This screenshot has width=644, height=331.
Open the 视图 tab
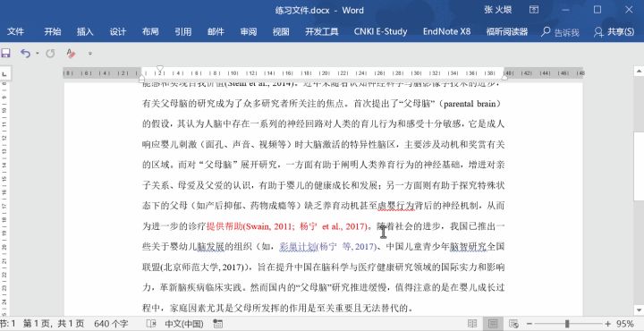tap(281, 31)
